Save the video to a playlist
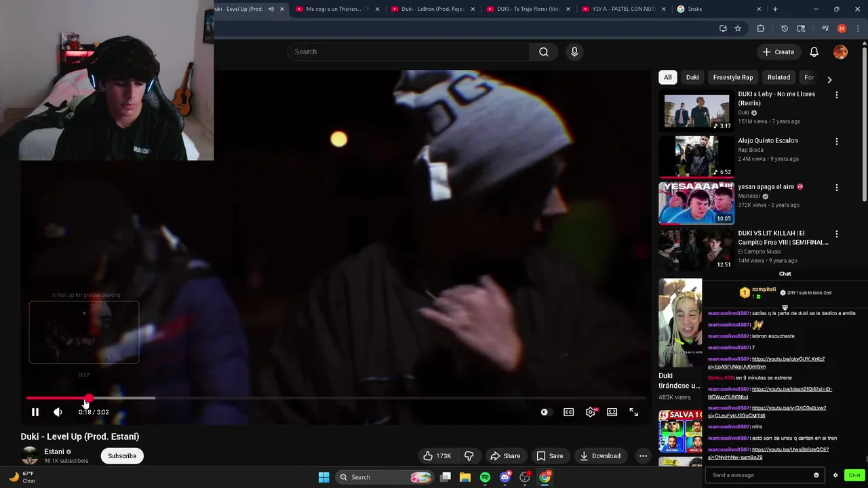 pyautogui.click(x=550, y=456)
